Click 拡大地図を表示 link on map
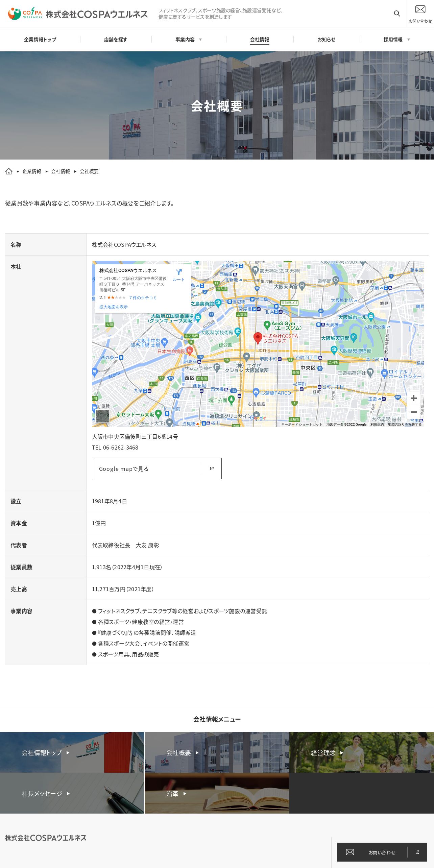 (114, 307)
